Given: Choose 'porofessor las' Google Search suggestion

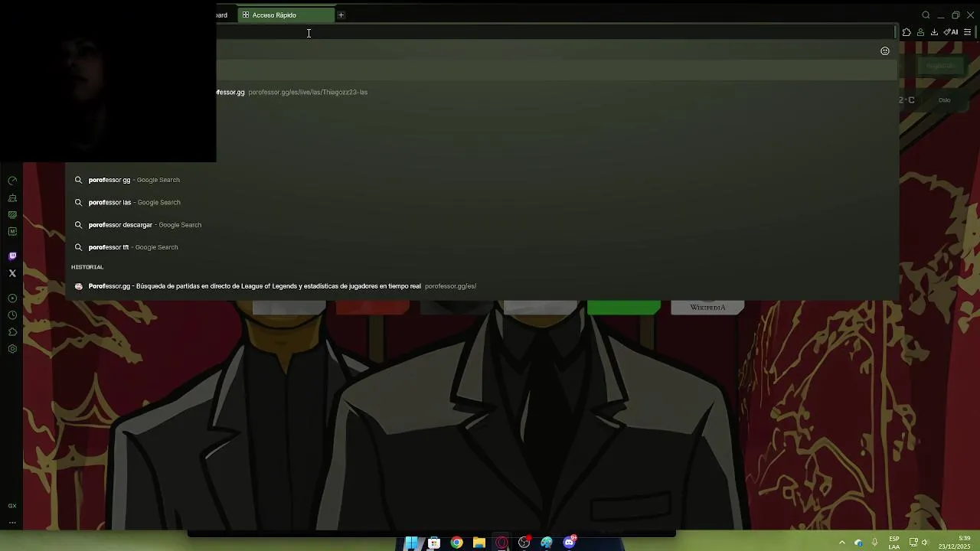Looking at the screenshot, I should click(482, 202).
